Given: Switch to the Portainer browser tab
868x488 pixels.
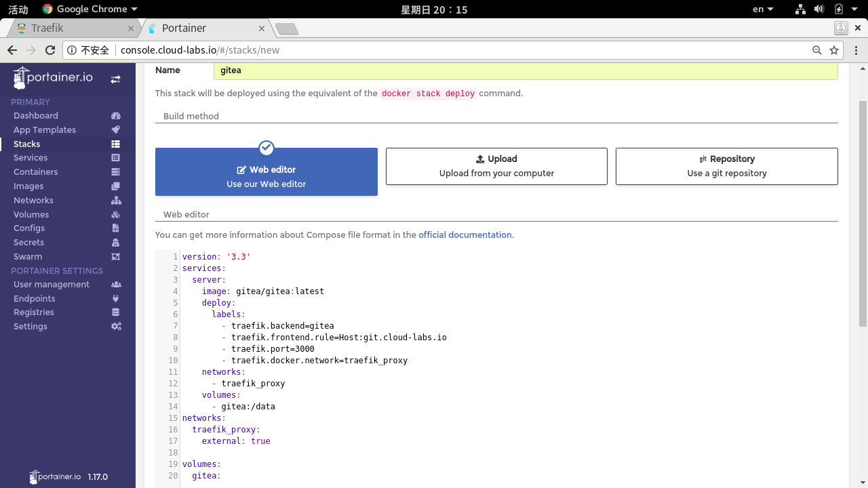Looking at the screenshot, I should click(x=207, y=28).
